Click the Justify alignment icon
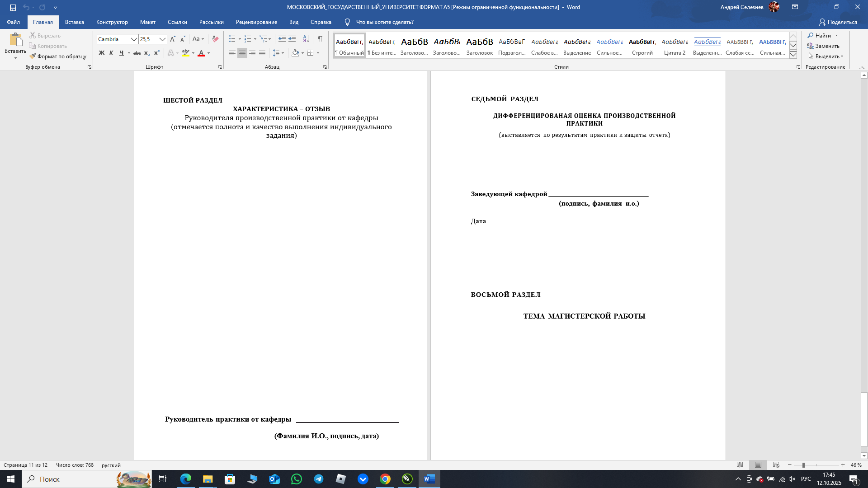868x488 pixels. (262, 53)
